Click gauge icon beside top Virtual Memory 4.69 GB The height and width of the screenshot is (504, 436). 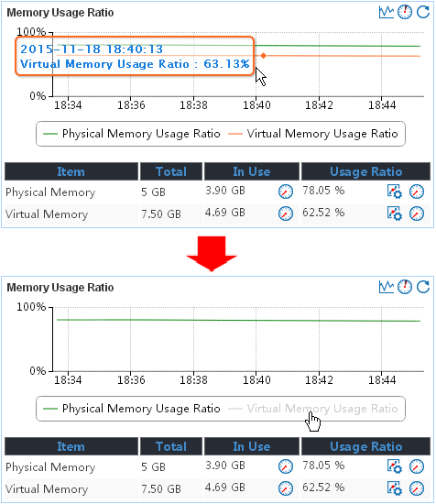[286, 214]
